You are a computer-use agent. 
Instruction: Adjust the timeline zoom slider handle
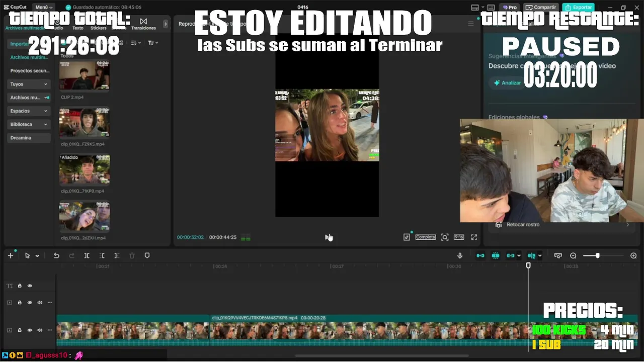(x=597, y=255)
